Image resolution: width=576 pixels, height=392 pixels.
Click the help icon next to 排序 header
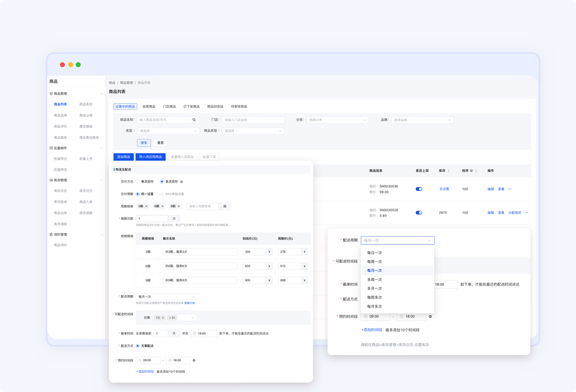[x=471, y=171]
